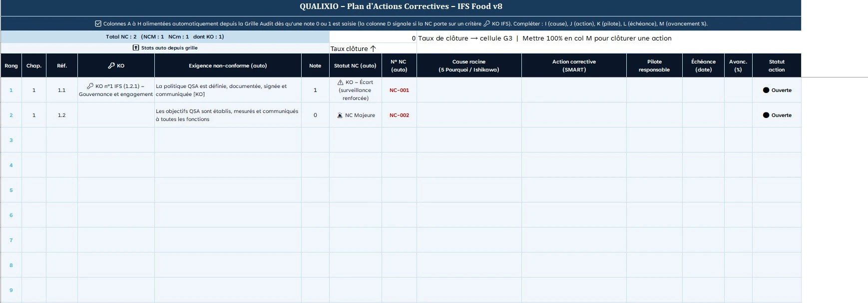Click Avanc. (%) cell for NC-002
The width and height of the screenshot is (868, 303).
738,115
